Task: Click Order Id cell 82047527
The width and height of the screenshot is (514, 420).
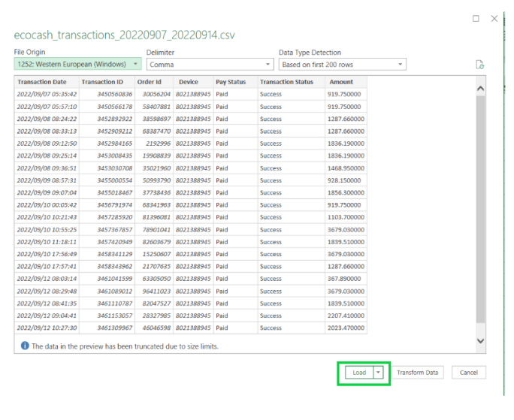Action: pyautogui.click(x=154, y=304)
